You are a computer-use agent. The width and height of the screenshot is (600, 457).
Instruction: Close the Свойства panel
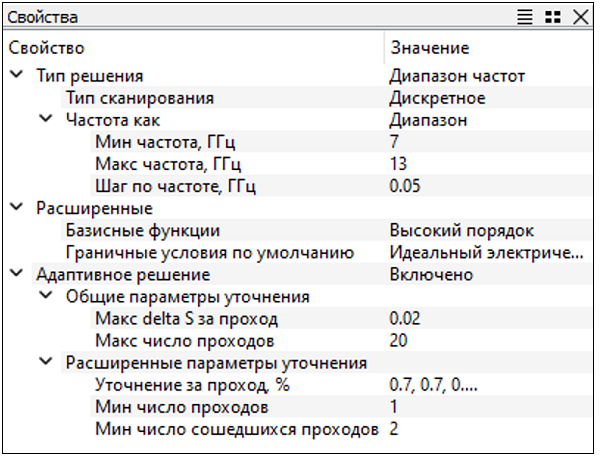[x=579, y=17]
